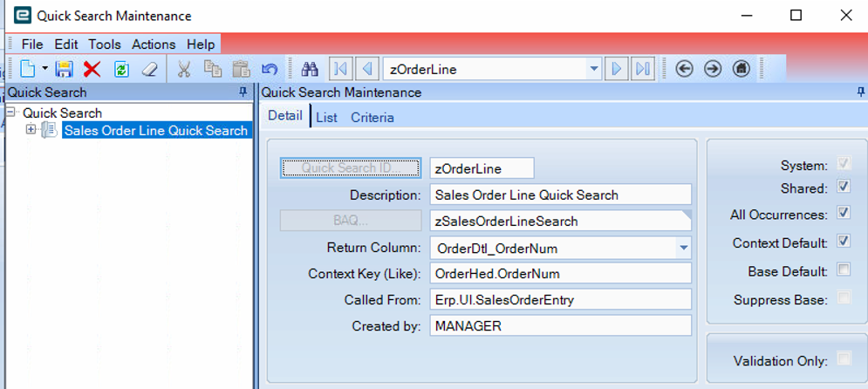This screenshot has width=868, height=389.
Task: Click the green Refresh toolbar icon
Action: 121,69
